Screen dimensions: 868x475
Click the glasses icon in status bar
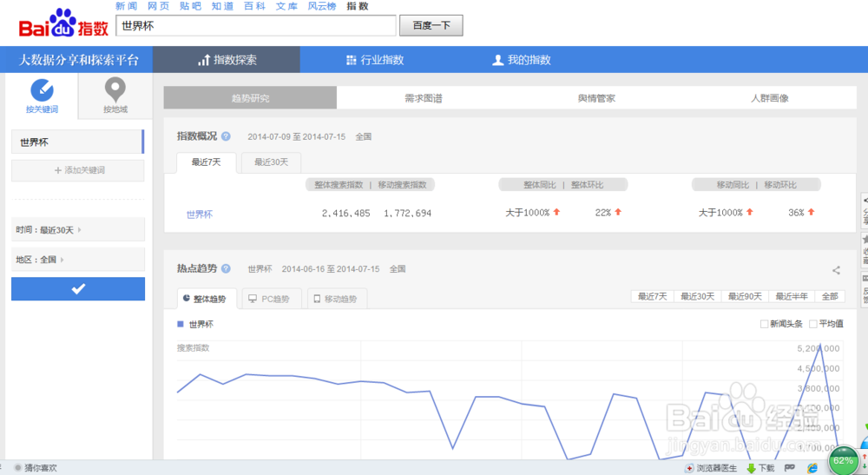point(790,468)
